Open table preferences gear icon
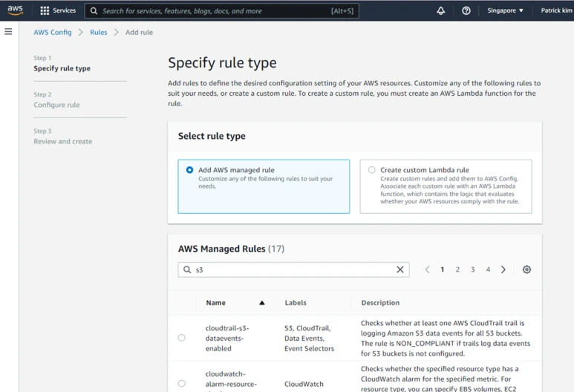 (526, 269)
